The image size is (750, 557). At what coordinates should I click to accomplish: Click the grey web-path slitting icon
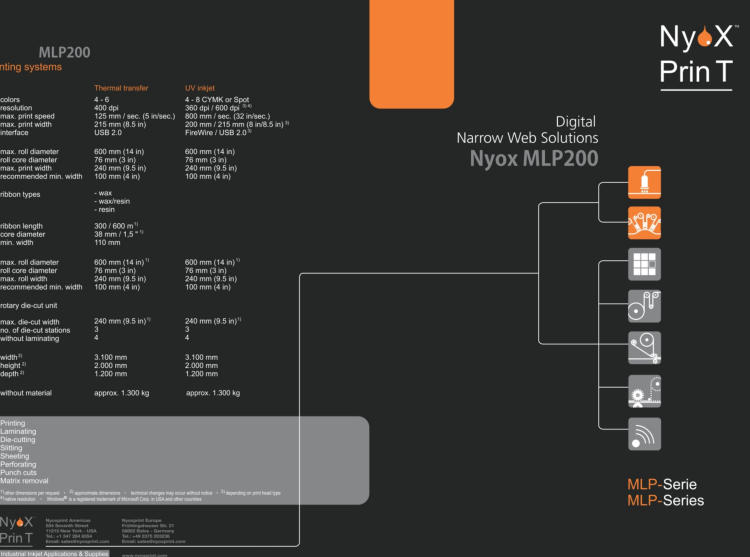pyautogui.click(x=644, y=348)
